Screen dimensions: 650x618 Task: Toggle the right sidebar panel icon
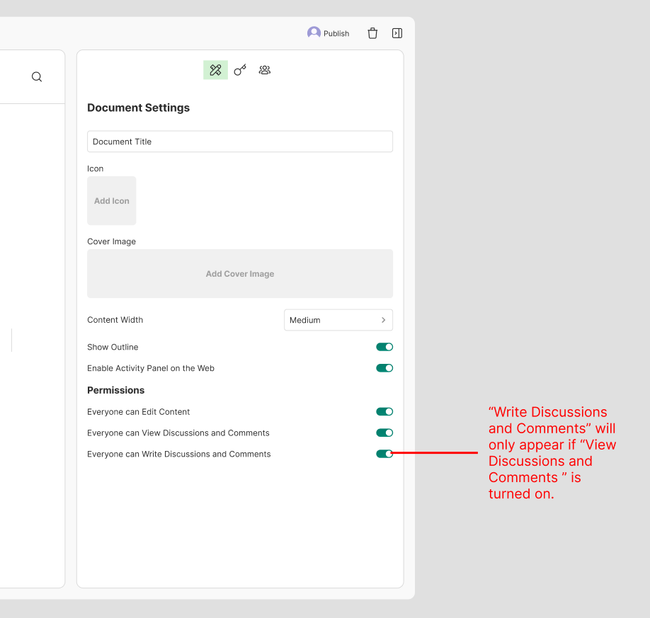point(397,33)
